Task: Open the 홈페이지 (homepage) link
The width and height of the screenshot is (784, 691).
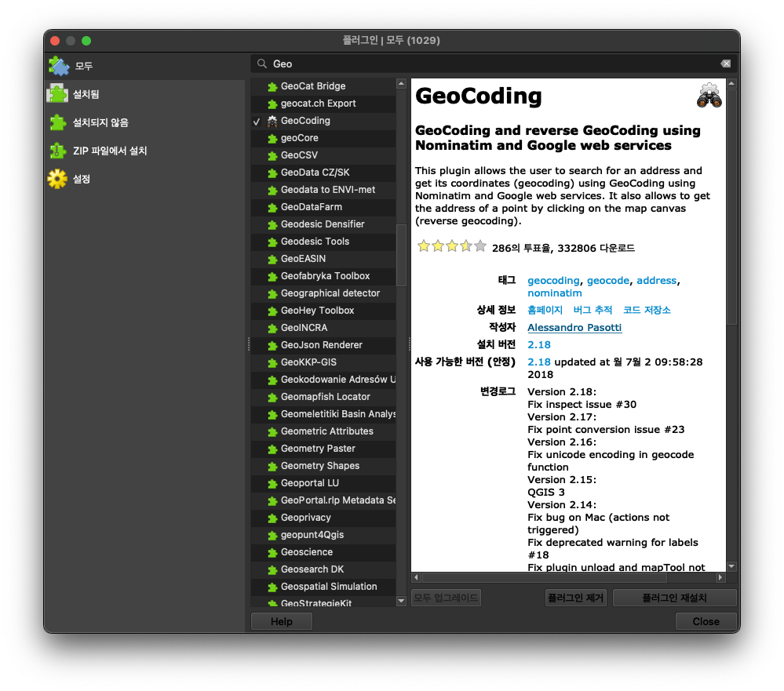Action: pos(545,310)
